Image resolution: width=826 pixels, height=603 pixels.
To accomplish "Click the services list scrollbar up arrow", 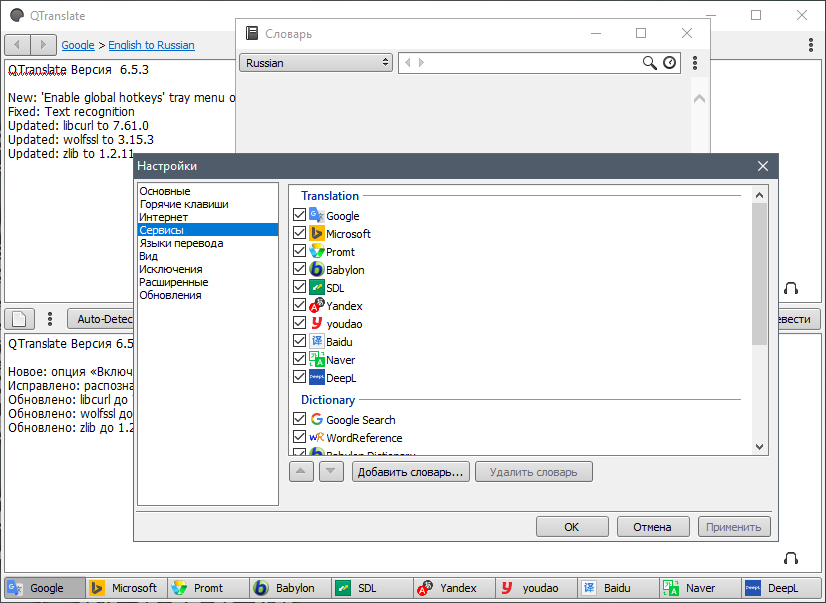I will point(759,195).
